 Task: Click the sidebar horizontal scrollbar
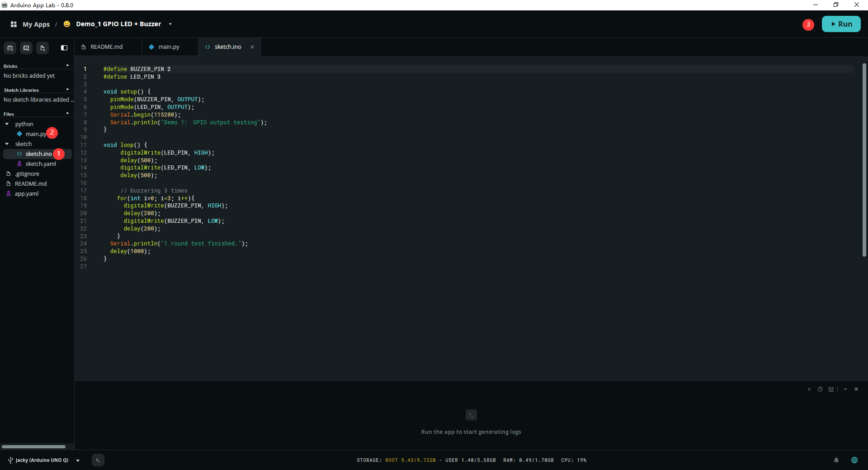33,446
